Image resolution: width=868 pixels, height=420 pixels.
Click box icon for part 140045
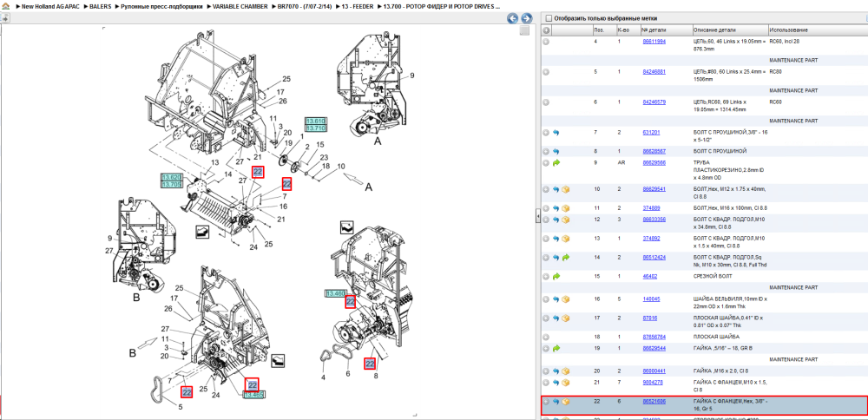point(566,299)
